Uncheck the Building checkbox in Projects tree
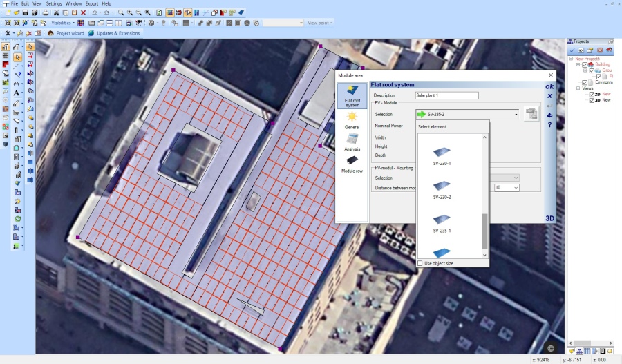The width and height of the screenshot is (622, 364). coord(584,65)
